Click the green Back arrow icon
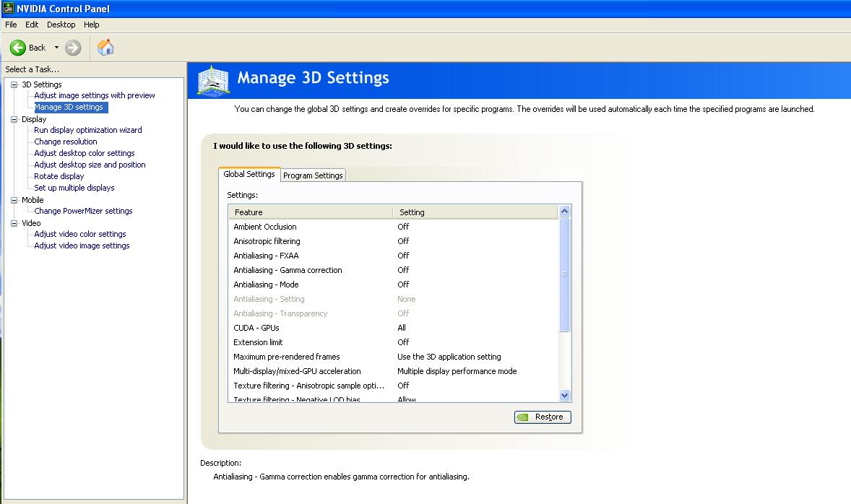 click(18, 48)
